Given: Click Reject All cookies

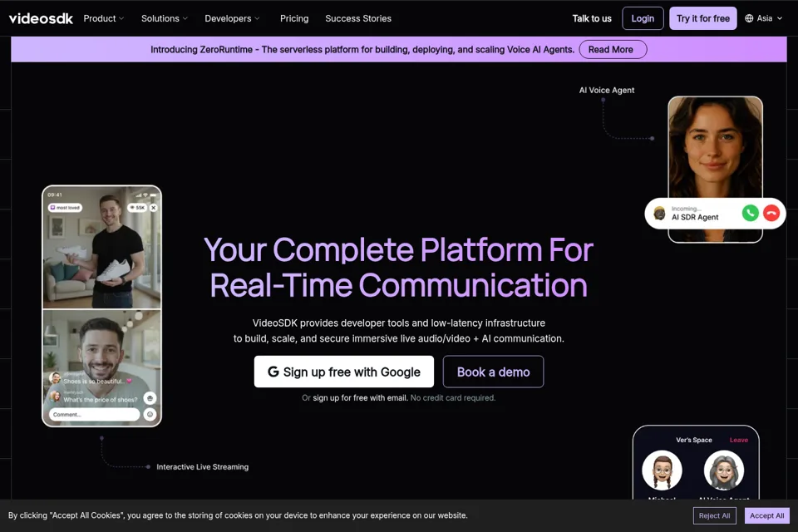Looking at the screenshot, I should [714, 515].
